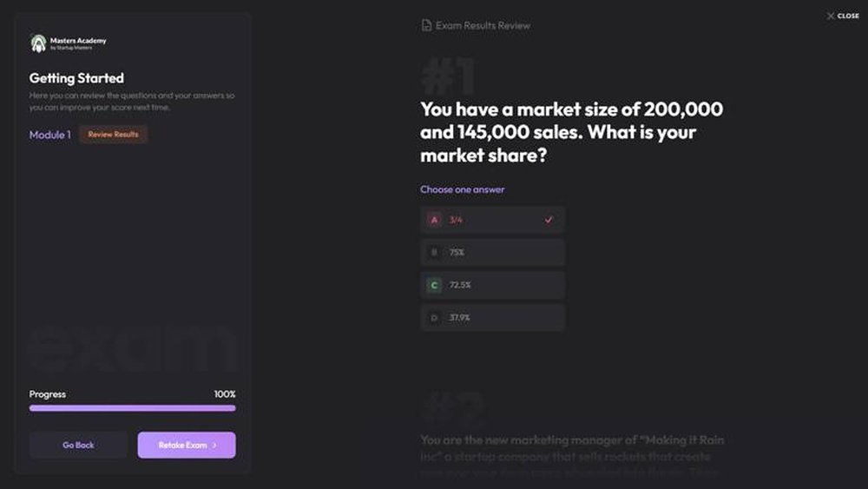Screen dimensions: 868x489
Task: Click the Exam Results Review header text
Action: click(x=483, y=25)
